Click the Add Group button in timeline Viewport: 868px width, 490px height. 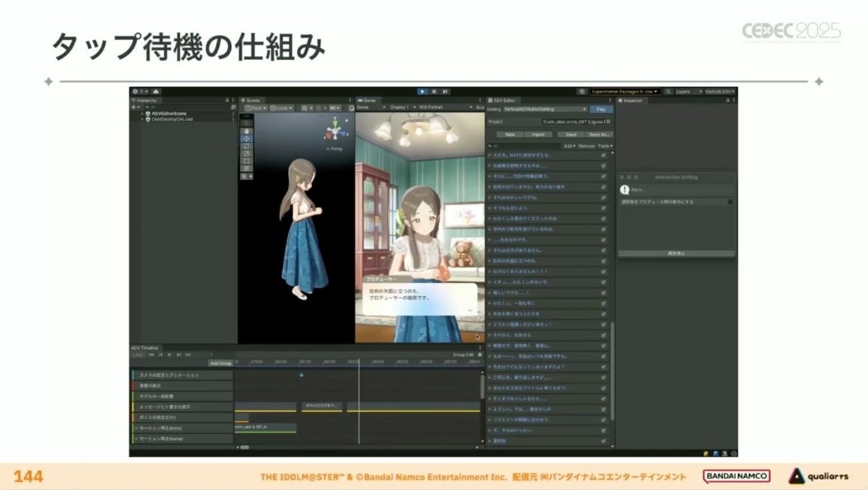tap(220, 362)
